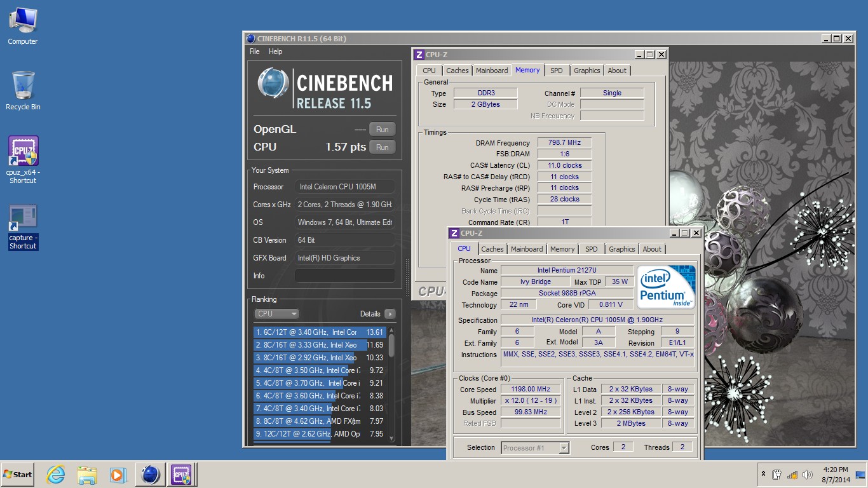Switch to Memory tab in front CPU-Z

coord(562,249)
